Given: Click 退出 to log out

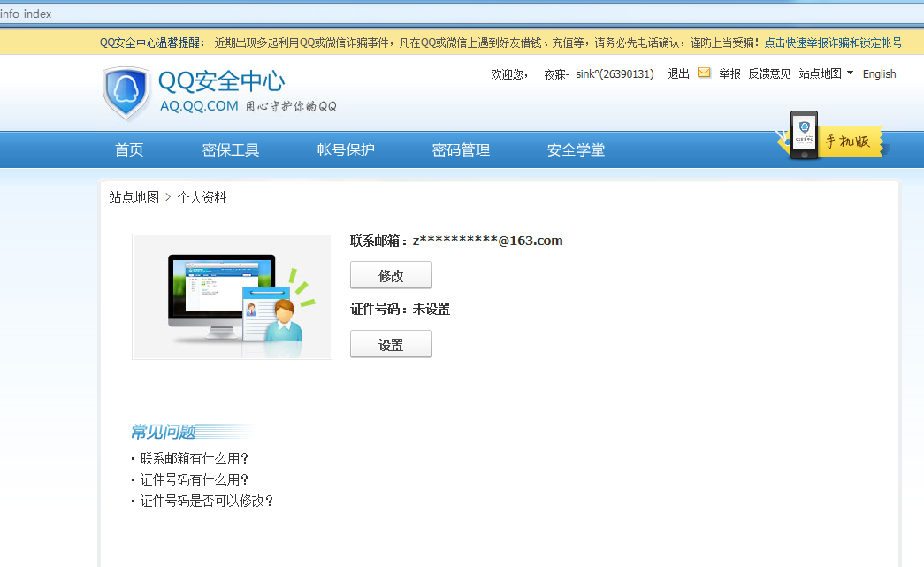Looking at the screenshot, I should (x=678, y=73).
